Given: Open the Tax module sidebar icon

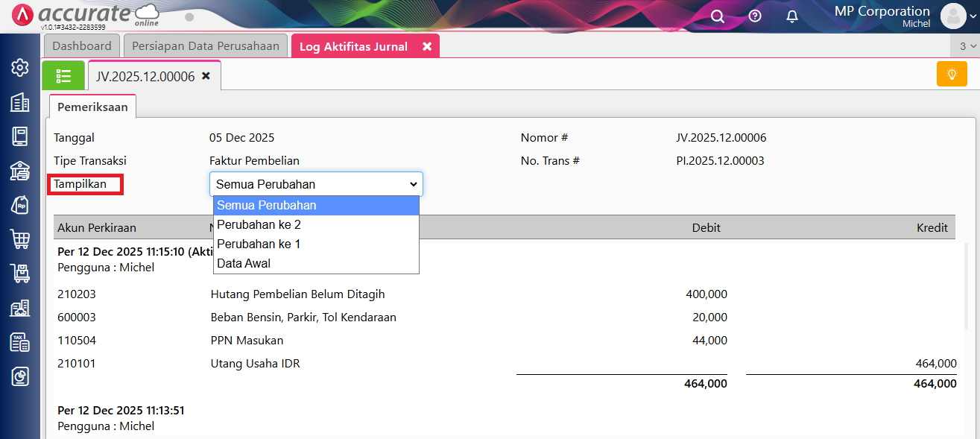Looking at the screenshot, I should coord(20,342).
